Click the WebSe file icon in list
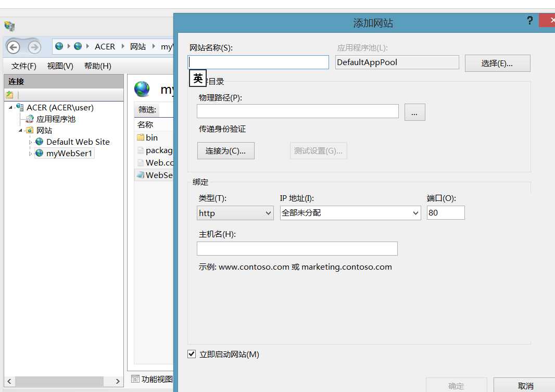 141,175
